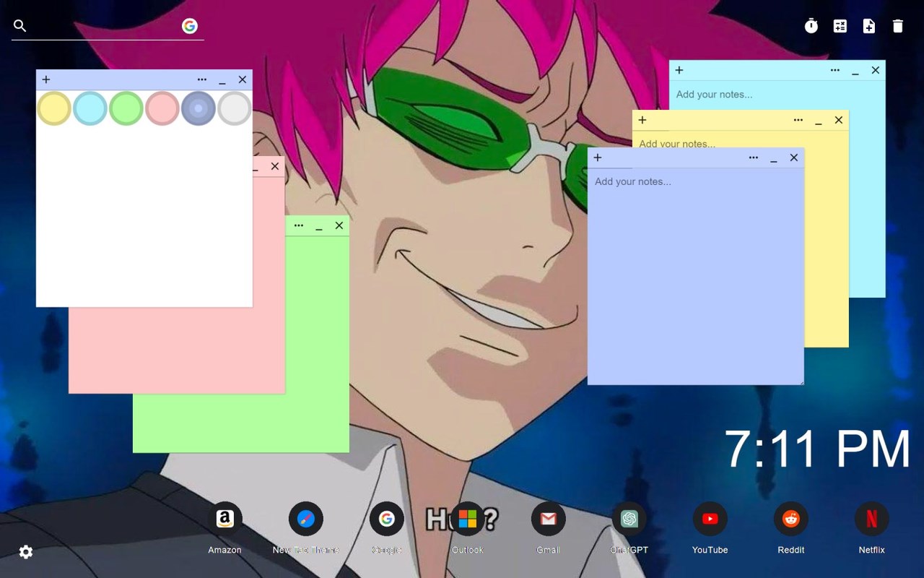Open the Gmail shortcut
This screenshot has width=924, height=578.
click(x=549, y=519)
